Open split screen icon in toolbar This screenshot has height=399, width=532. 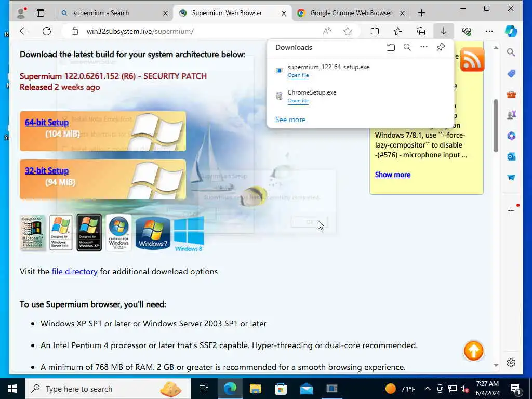pos(375,31)
